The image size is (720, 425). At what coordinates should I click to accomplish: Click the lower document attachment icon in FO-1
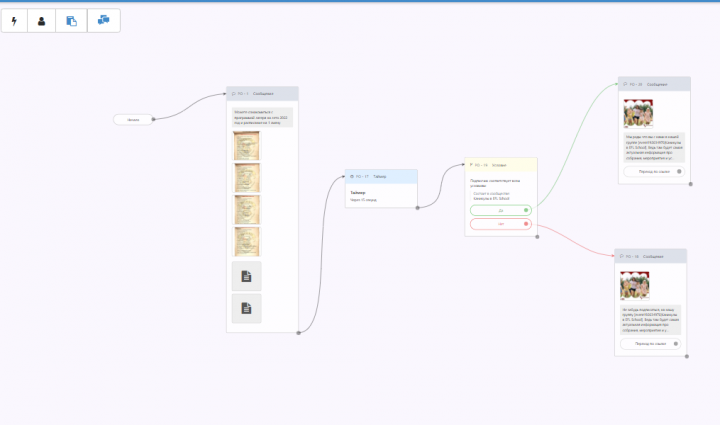(247, 308)
